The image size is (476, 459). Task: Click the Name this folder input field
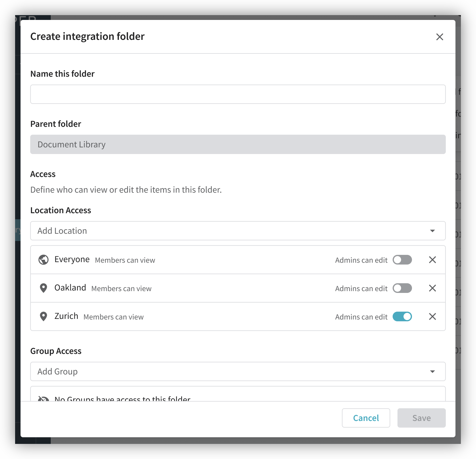tap(238, 94)
